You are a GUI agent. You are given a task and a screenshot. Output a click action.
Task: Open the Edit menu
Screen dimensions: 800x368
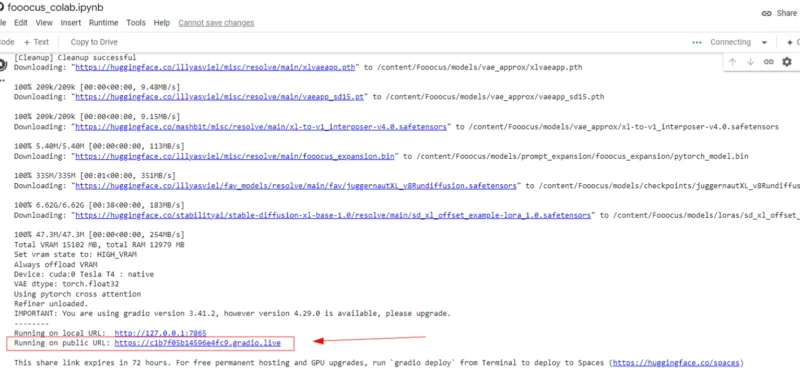pyautogui.click(x=21, y=23)
